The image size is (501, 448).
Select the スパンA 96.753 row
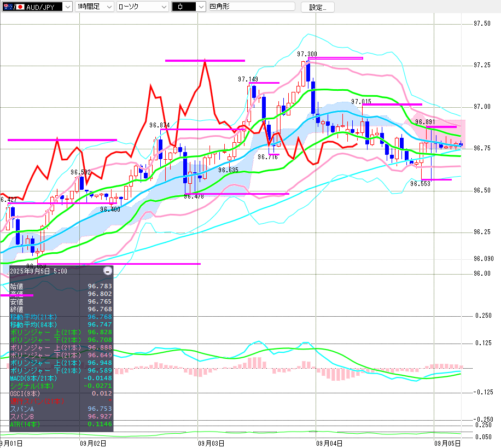(61, 409)
